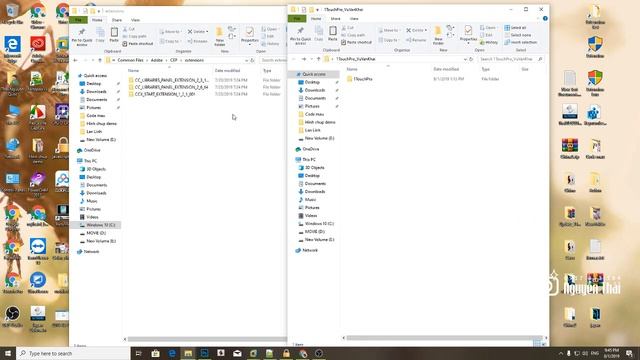The width and height of the screenshot is (640, 360).
Task: Switch to Share tab in TTouchPro window
Action: (x=336, y=19)
